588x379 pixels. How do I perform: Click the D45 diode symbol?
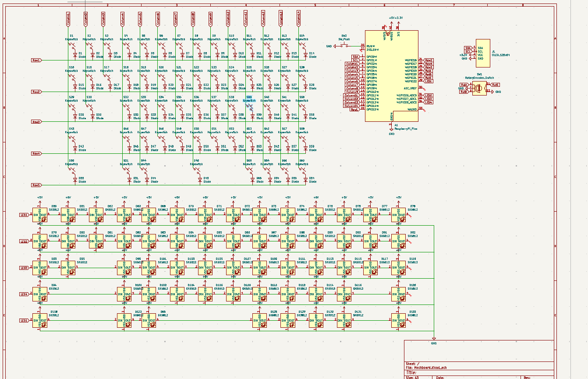point(200,180)
